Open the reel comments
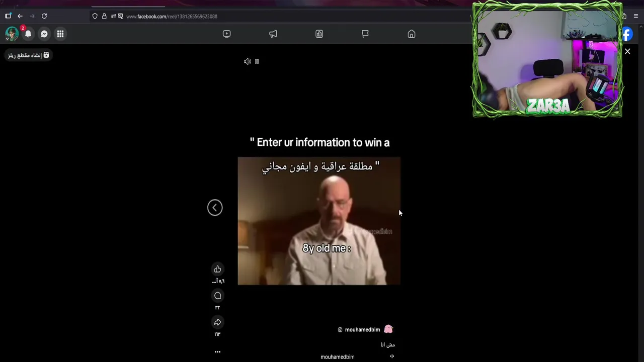This screenshot has width=644, height=362. point(218,296)
